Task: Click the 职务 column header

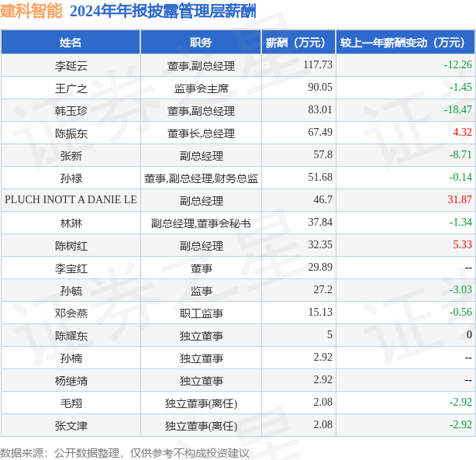Action: pos(201,42)
